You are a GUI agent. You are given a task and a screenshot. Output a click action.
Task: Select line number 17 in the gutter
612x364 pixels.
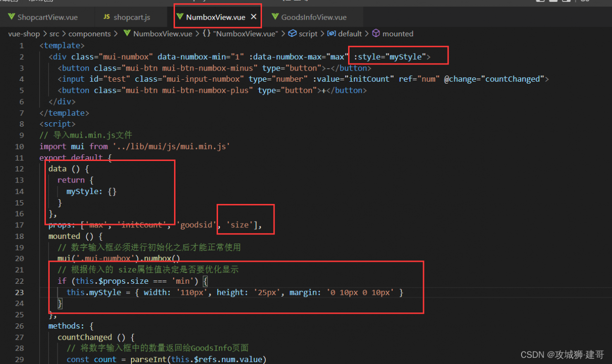pyautogui.click(x=19, y=225)
